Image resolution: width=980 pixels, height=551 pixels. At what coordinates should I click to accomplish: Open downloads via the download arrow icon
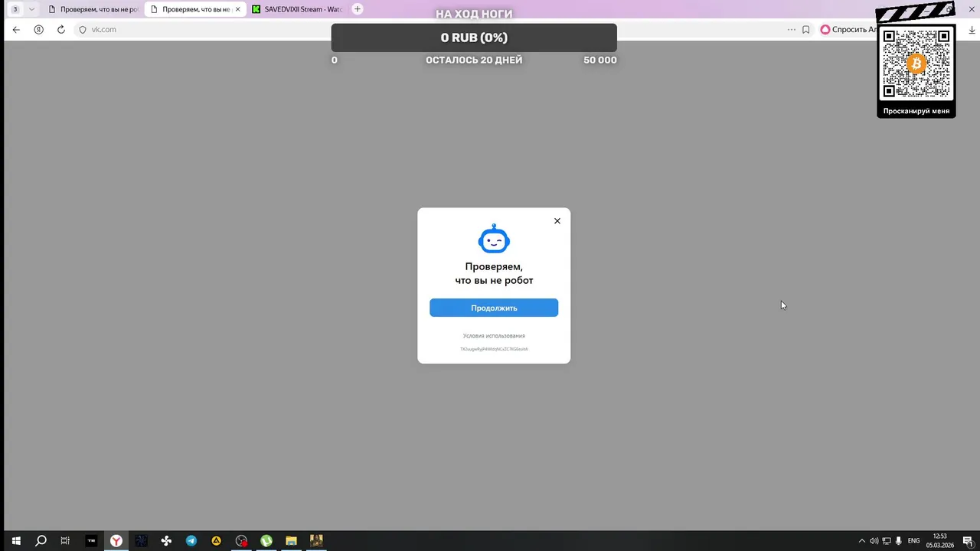[972, 30]
